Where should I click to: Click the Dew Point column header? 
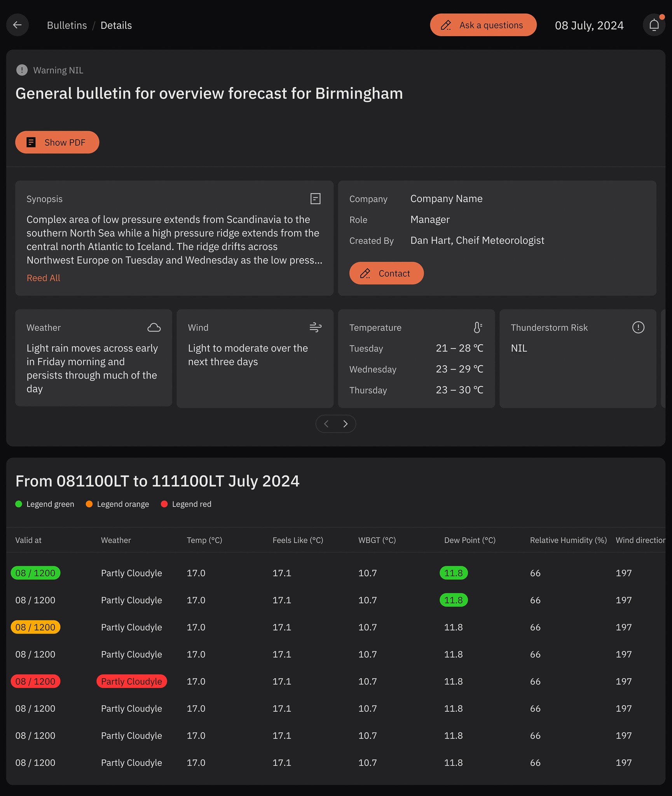point(470,540)
